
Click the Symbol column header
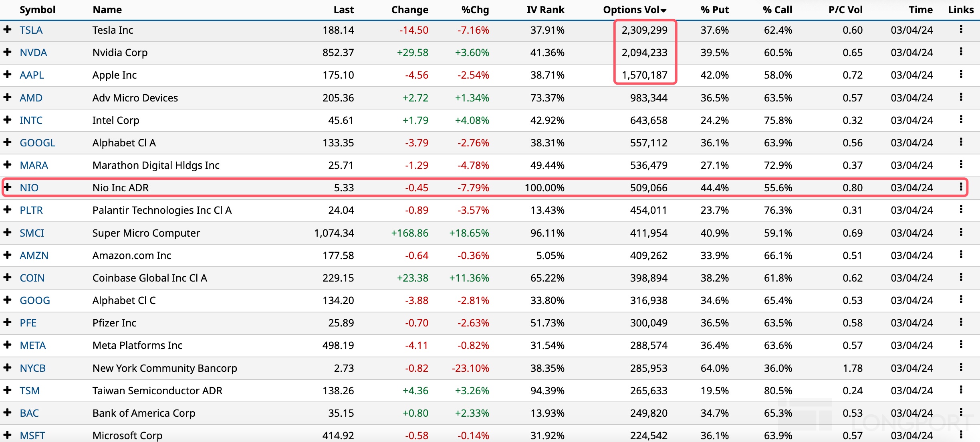[x=37, y=10]
